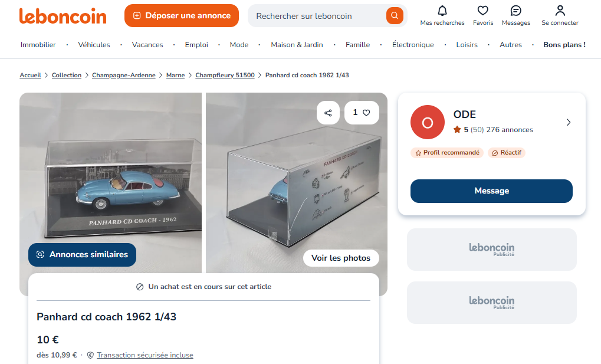Open the Maison & Jardin category
This screenshot has height=364, width=601.
pyautogui.click(x=297, y=45)
